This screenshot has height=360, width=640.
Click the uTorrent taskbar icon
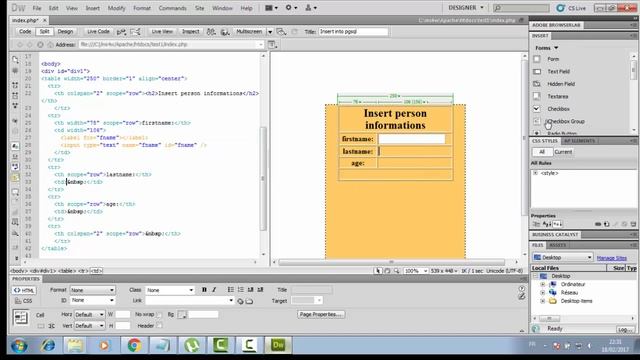pyautogui.click(x=191, y=345)
